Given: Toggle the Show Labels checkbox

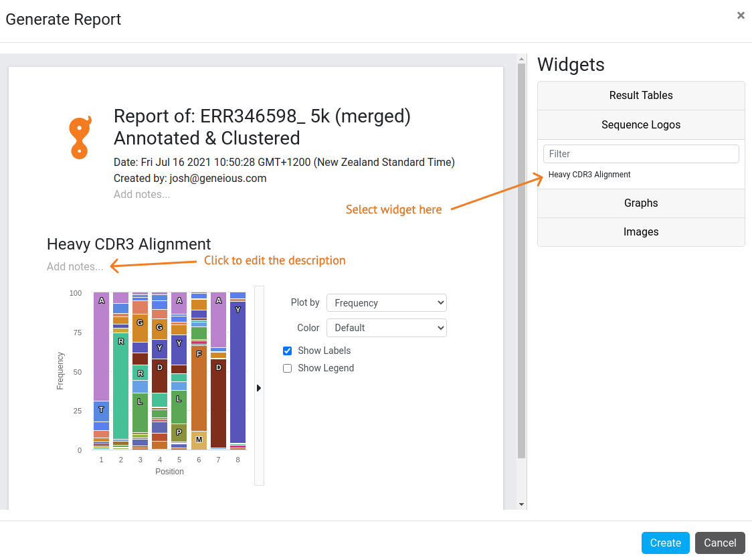Looking at the screenshot, I should (287, 351).
